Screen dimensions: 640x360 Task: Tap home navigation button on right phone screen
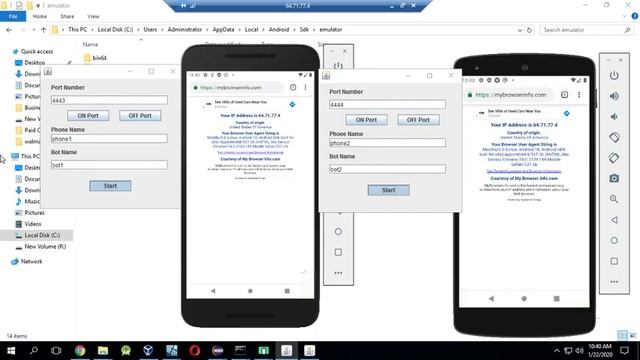pyautogui.click(x=524, y=299)
